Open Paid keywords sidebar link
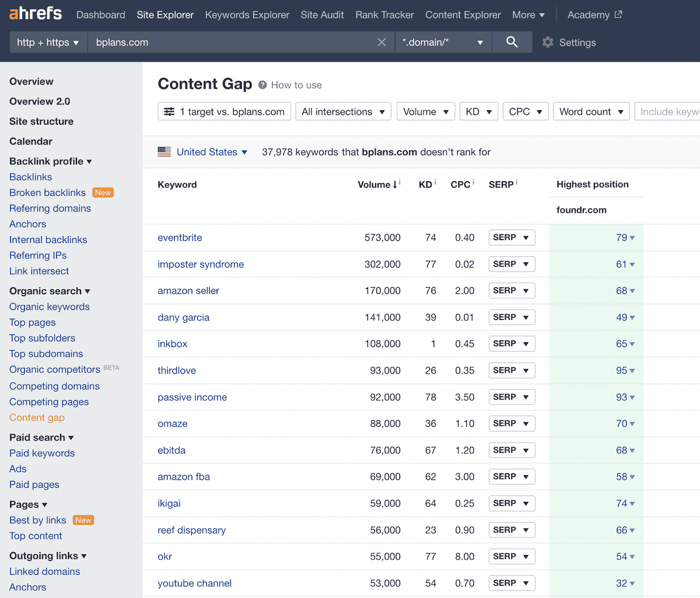This screenshot has width=700, height=598. click(42, 453)
